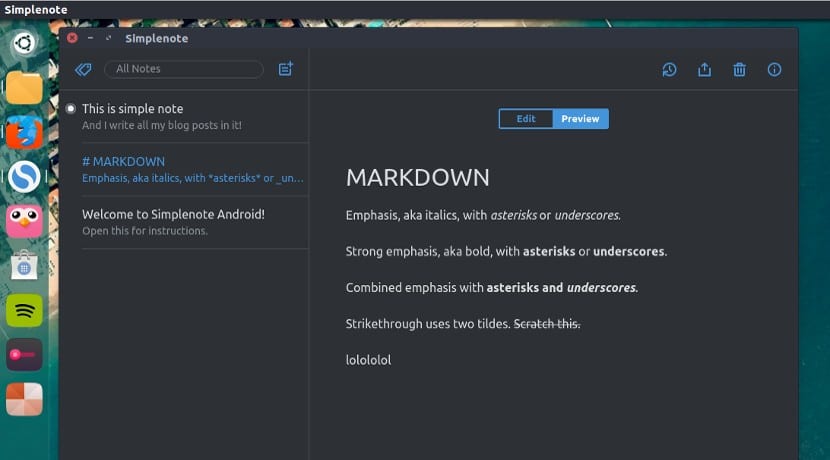The height and width of the screenshot is (460, 830).
Task: Click the 'Combined emphasis with' line
Action: coord(492,287)
